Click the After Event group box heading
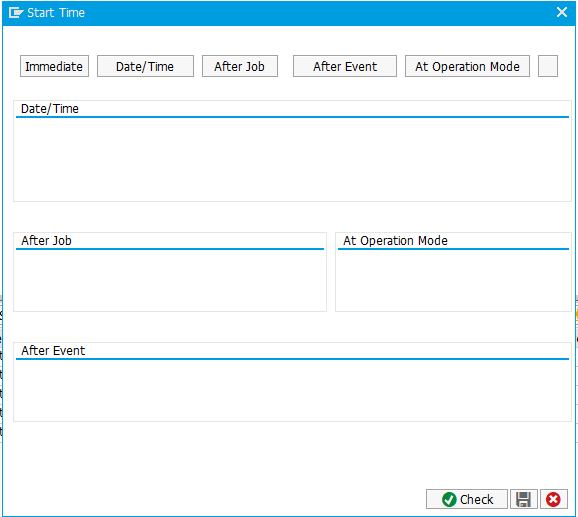Screen dimensions: 578x517 [x=53, y=350]
